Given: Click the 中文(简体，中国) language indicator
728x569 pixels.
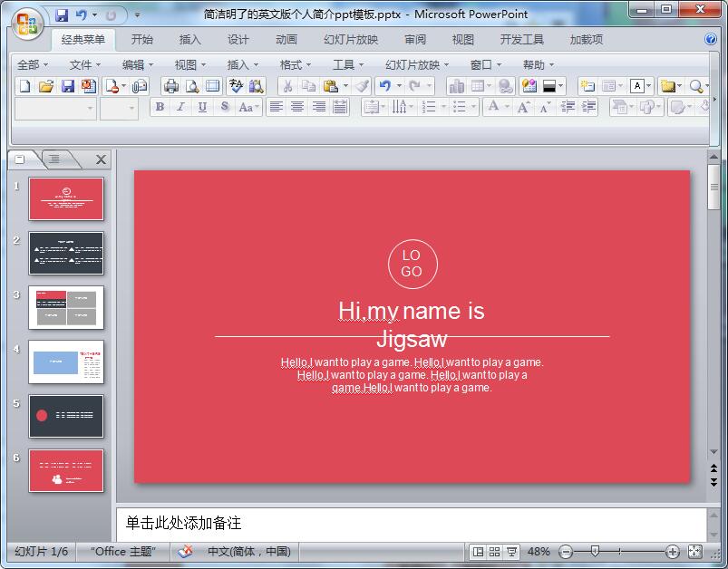Looking at the screenshot, I should 248,552.
